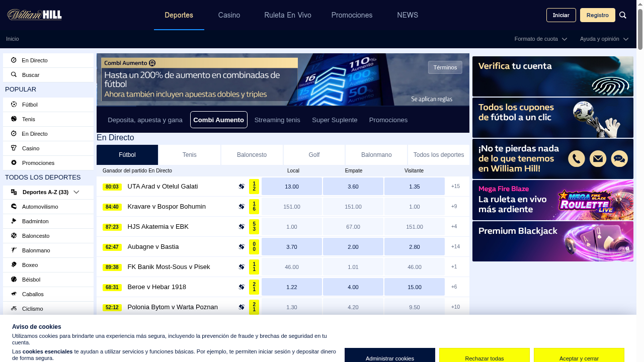Click stats icon for Polonia Bytom v Warta Poznan

242,307
